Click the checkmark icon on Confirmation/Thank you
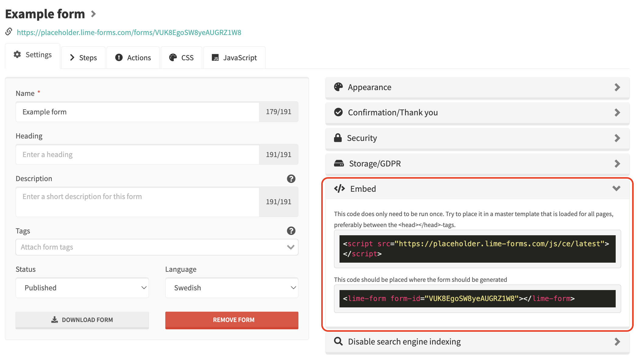Viewport: 637px width, 364px height. pos(338,112)
